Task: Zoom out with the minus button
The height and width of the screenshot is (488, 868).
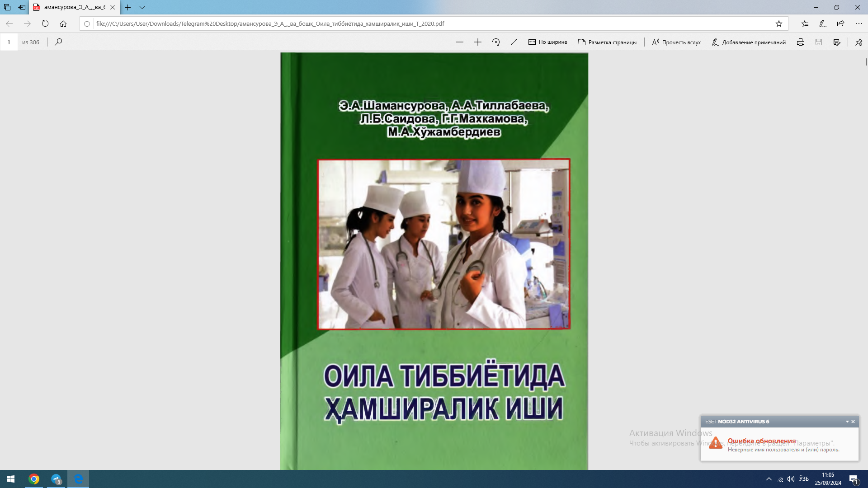Action: [x=460, y=42]
